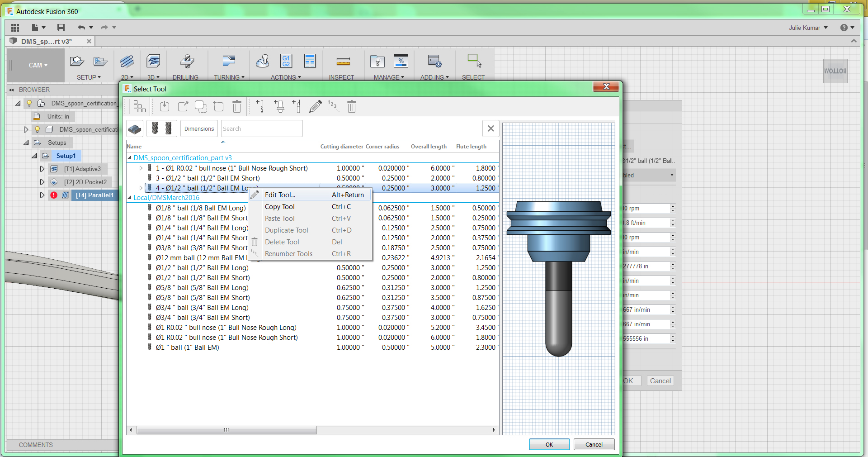Select the Ø3/4" ball (3/4" Ball EM Long) tool

[x=313, y=308]
